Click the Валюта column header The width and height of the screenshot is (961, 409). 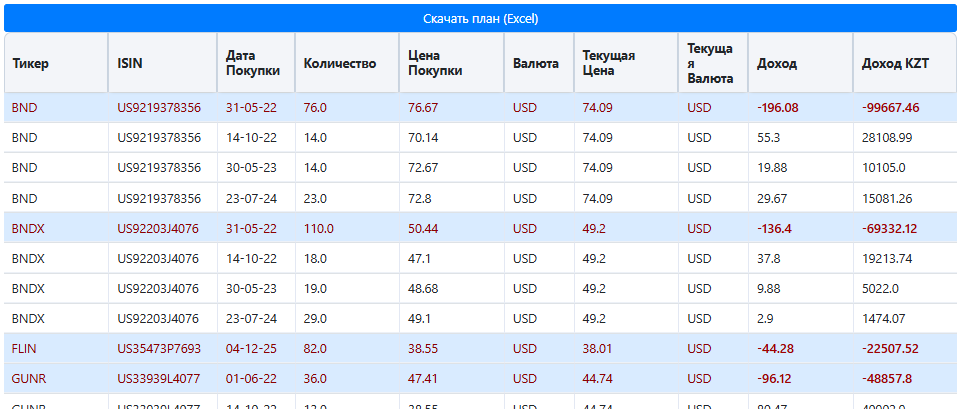pos(536,64)
